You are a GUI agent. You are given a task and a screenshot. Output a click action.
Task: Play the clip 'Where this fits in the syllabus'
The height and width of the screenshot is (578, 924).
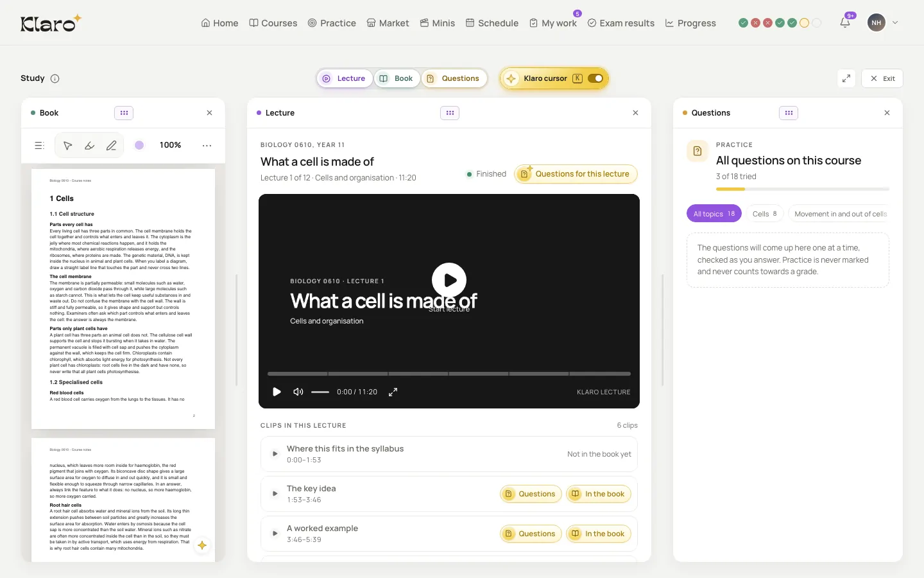pyautogui.click(x=275, y=454)
